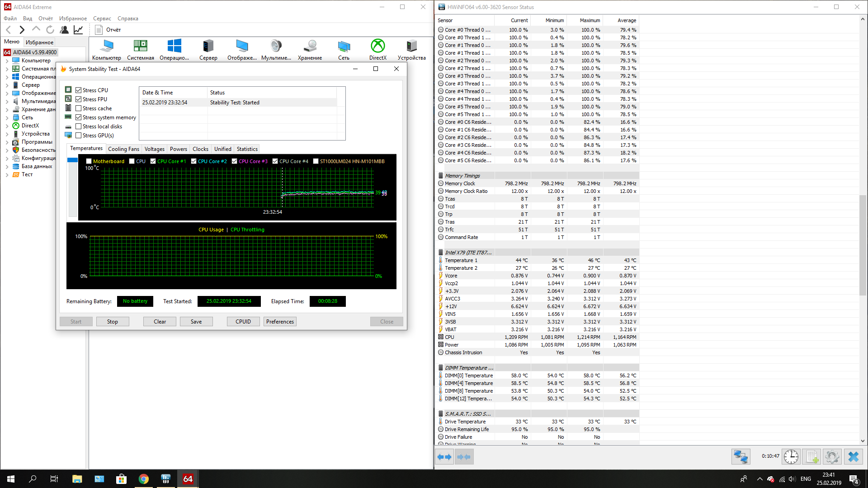Enable the Stress cache checkbox
The height and width of the screenshot is (488, 868).
pyautogui.click(x=79, y=108)
